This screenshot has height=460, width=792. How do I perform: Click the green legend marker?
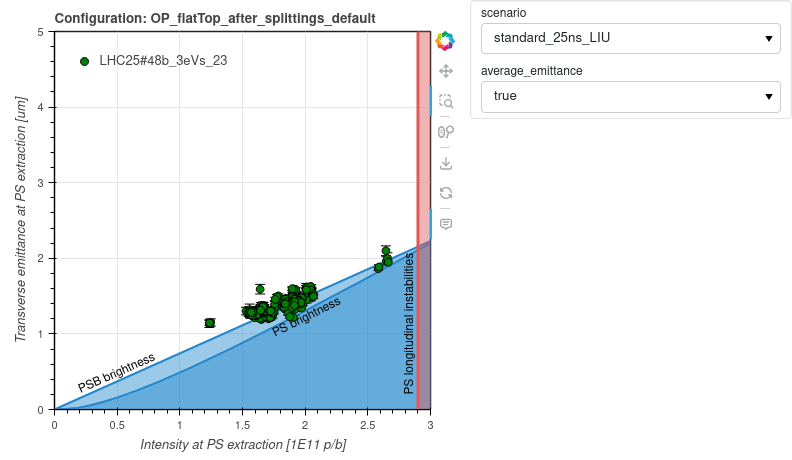pos(84,61)
